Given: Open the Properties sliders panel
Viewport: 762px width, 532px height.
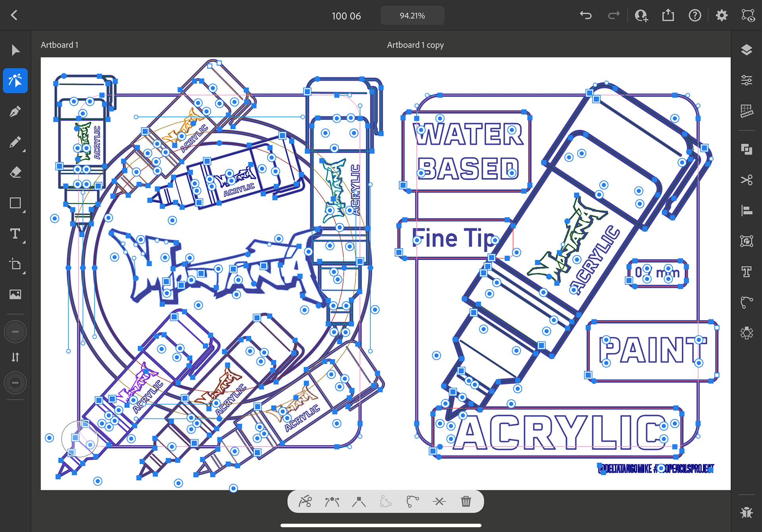Looking at the screenshot, I should (747, 81).
